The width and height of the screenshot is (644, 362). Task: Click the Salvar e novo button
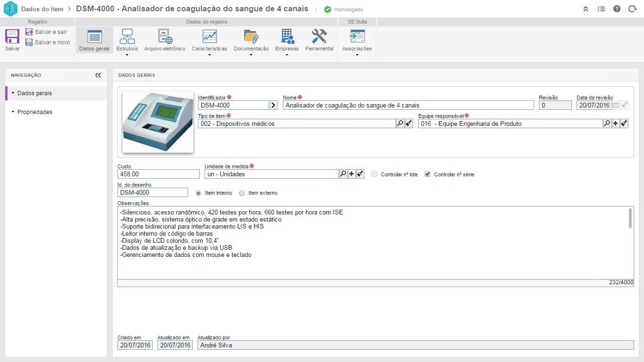tap(48, 42)
